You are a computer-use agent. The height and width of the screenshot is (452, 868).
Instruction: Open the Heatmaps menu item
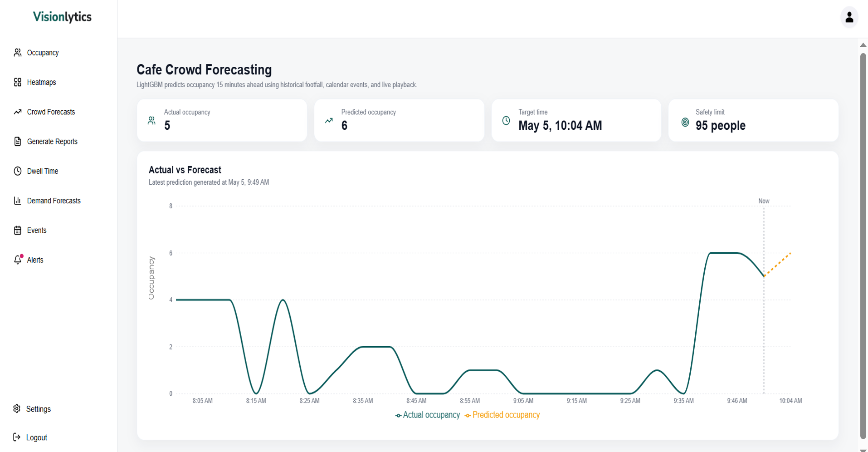41,82
